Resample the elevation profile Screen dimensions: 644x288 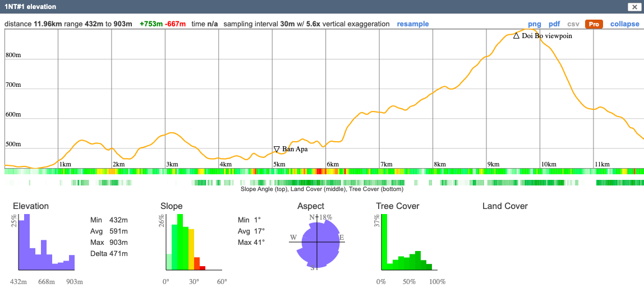(x=412, y=24)
